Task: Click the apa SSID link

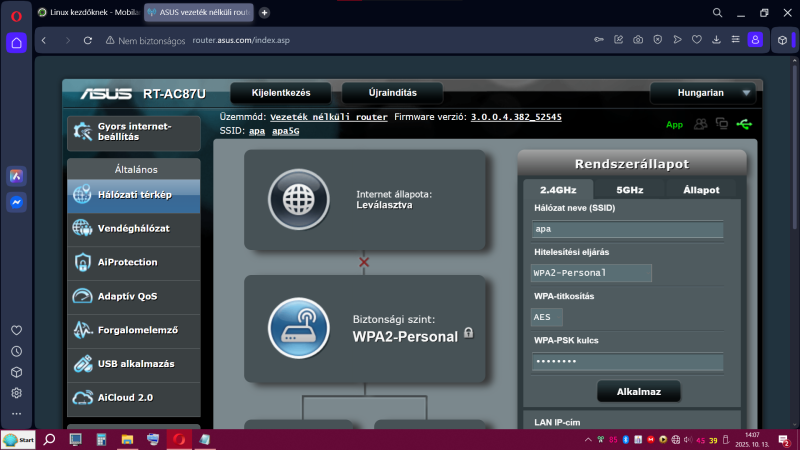Action: (x=257, y=131)
